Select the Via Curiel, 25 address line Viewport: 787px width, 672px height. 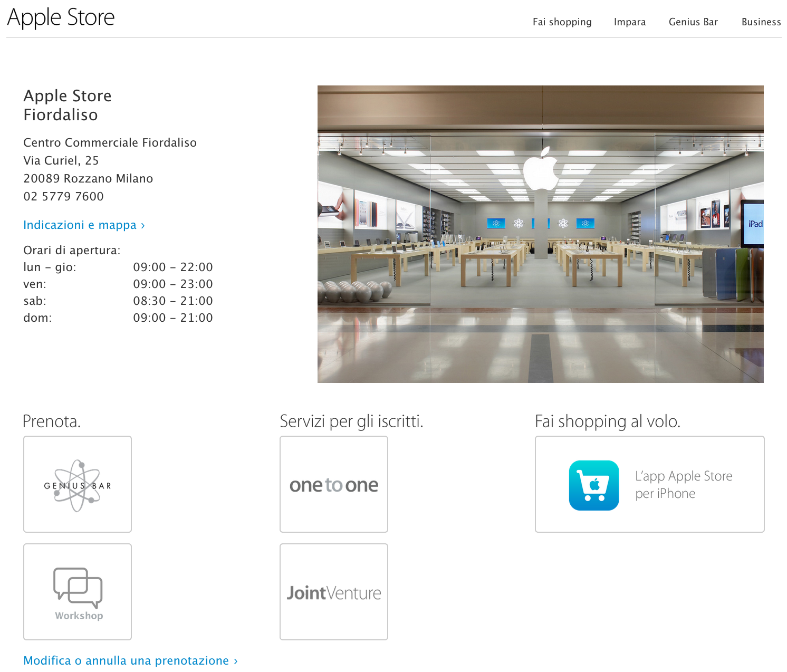[x=61, y=160]
